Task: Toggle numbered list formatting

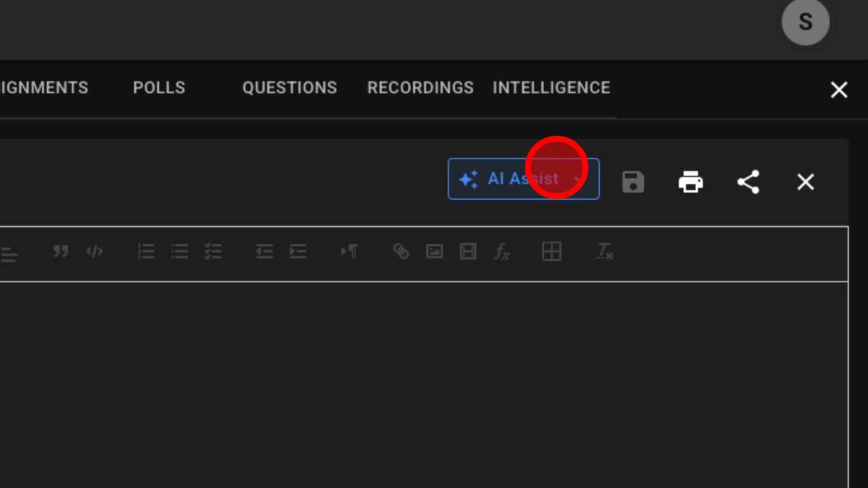Action: tap(146, 252)
